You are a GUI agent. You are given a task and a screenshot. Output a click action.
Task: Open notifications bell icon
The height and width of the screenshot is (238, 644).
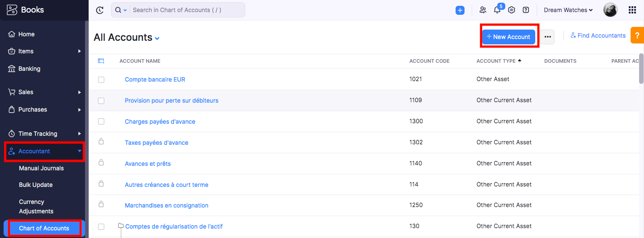[497, 10]
